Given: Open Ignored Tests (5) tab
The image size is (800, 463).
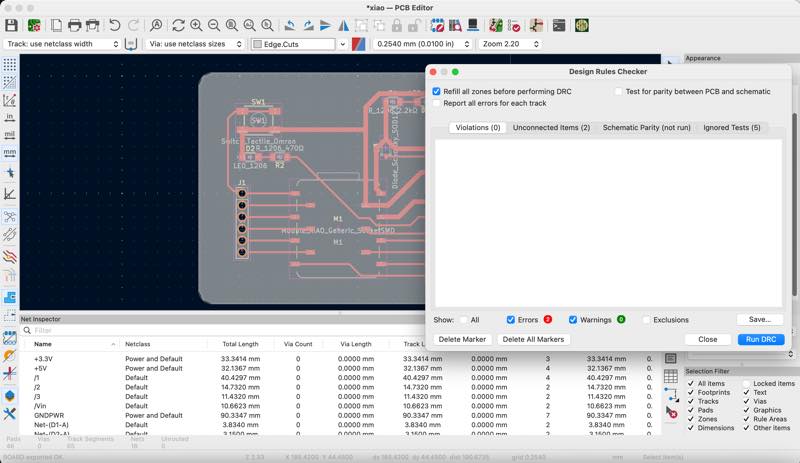Looking at the screenshot, I should [x=732, y=128].
